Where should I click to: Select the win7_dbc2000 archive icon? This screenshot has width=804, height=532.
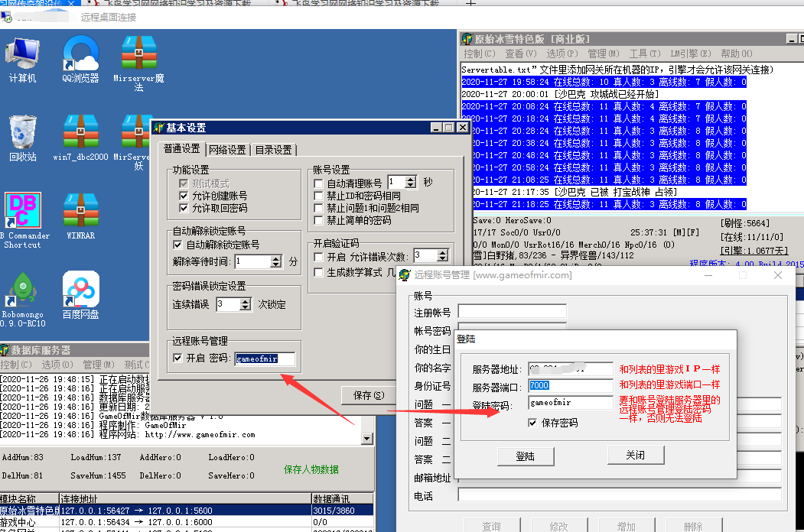click(80, 138)
